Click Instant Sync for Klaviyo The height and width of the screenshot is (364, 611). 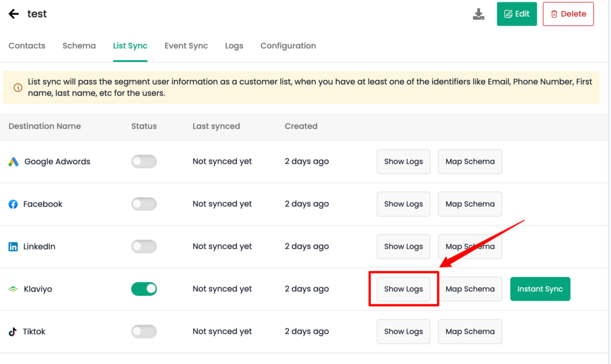[540, 289]
